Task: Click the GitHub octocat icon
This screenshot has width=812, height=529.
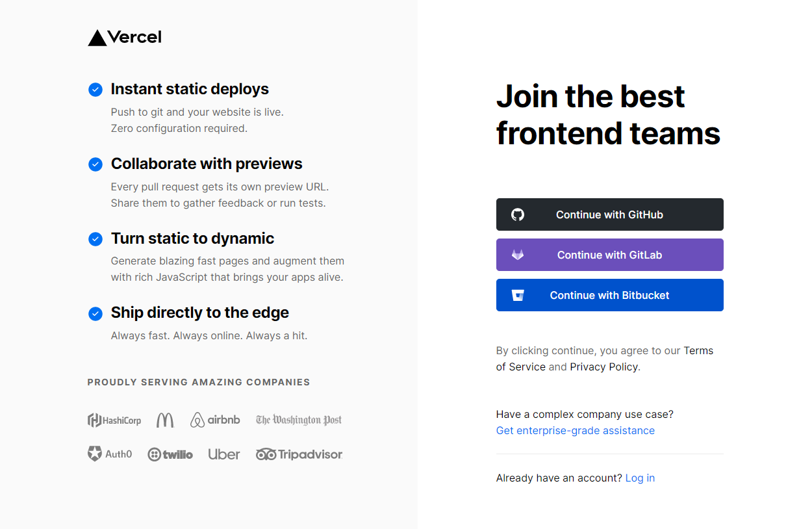Action: [x=518, y=214]
